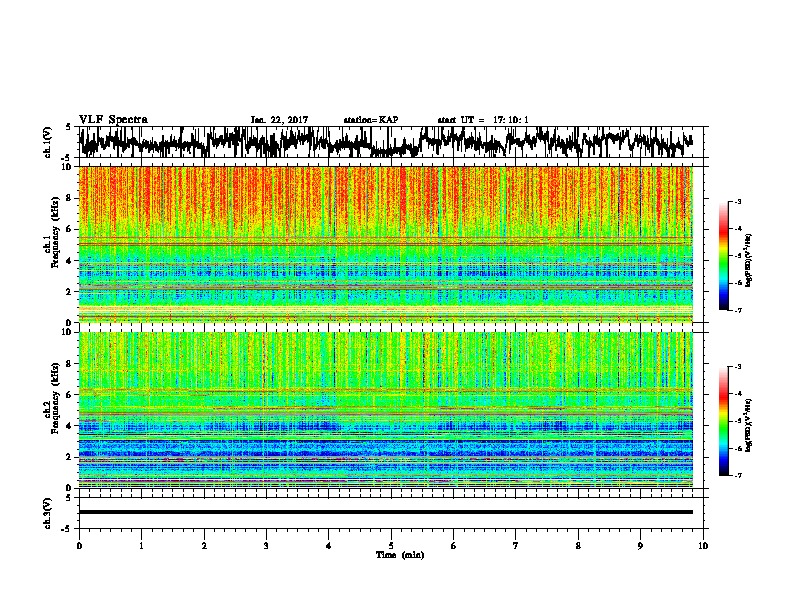Click the "4" tick on the time axis
This screenshot has width=792, height=612.
point(329,546)
